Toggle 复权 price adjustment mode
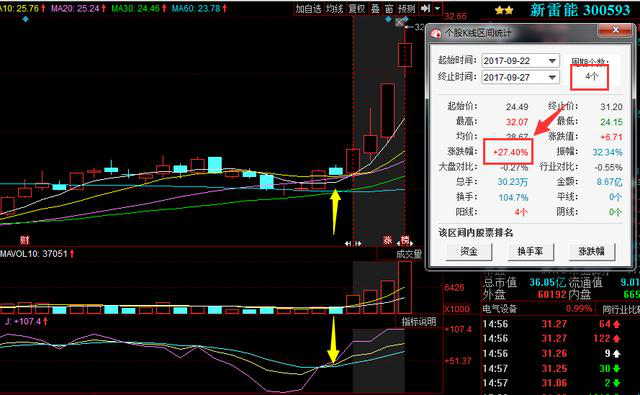 [357, 9]
